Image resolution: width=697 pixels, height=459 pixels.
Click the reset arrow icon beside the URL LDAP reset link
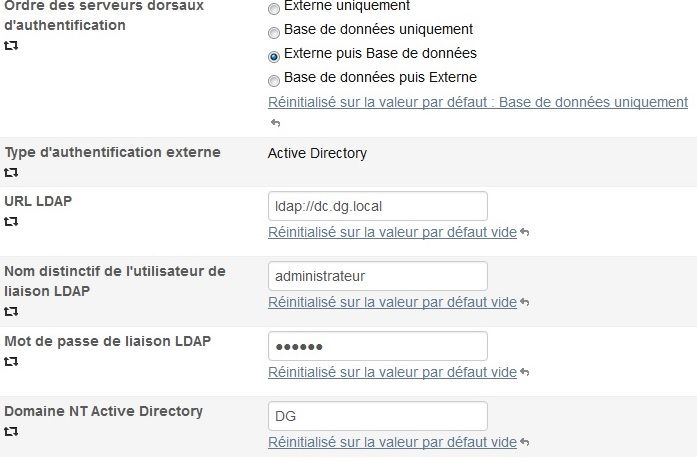pyautogui.click(x=524, y=232)
